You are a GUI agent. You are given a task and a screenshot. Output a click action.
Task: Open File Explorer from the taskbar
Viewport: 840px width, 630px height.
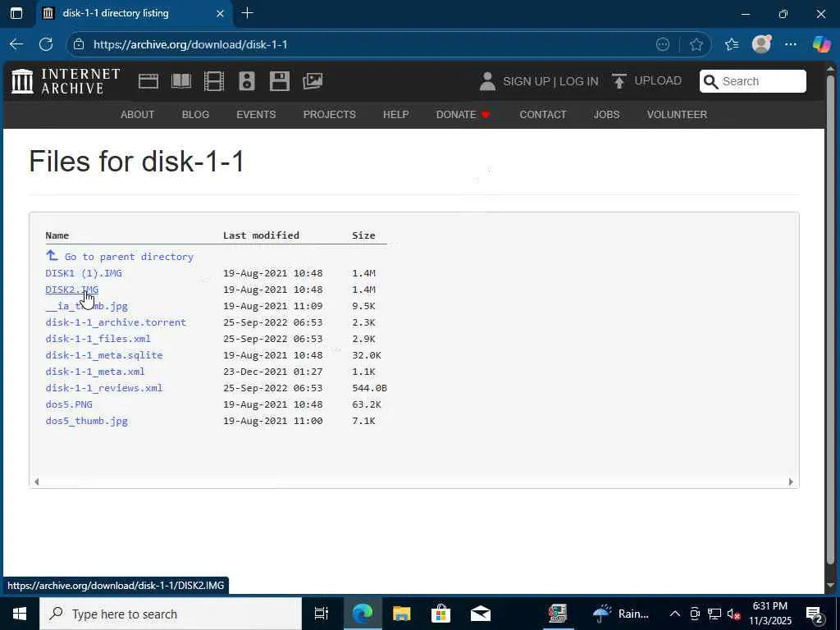click(401, 614)
